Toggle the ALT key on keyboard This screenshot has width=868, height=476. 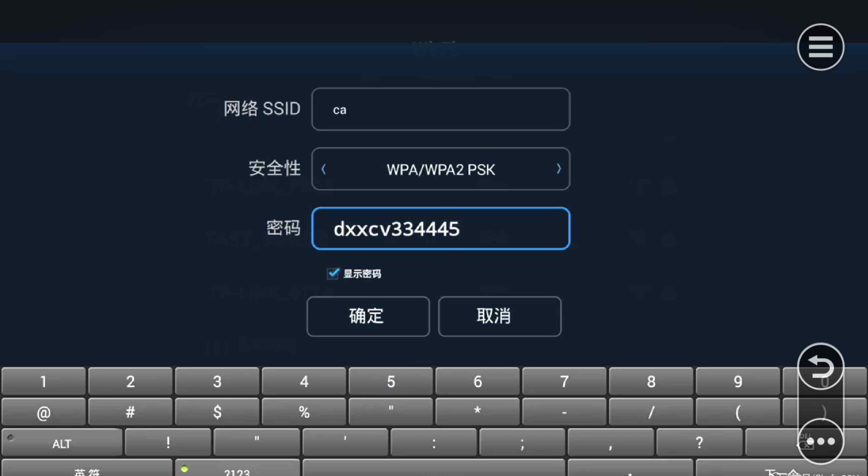point(62,442)
